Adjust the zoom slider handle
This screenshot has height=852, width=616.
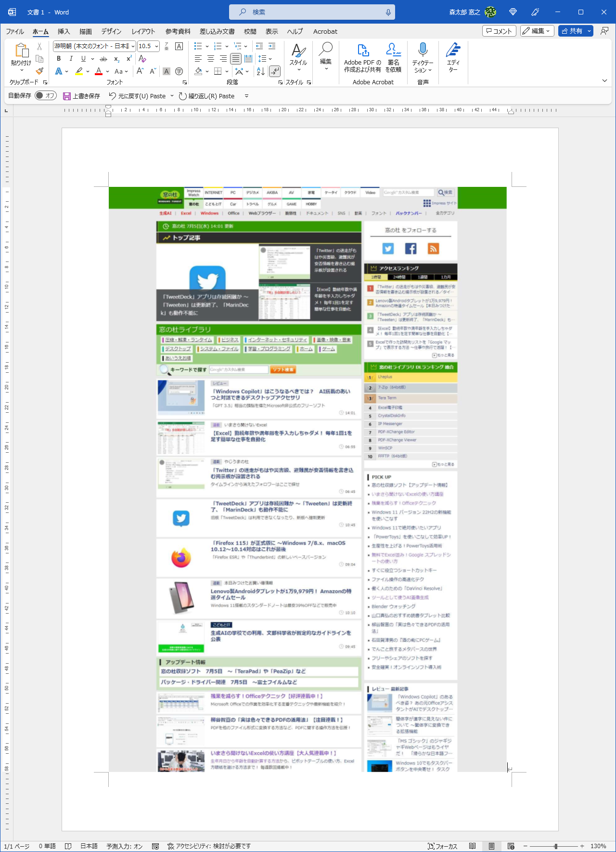556,846
